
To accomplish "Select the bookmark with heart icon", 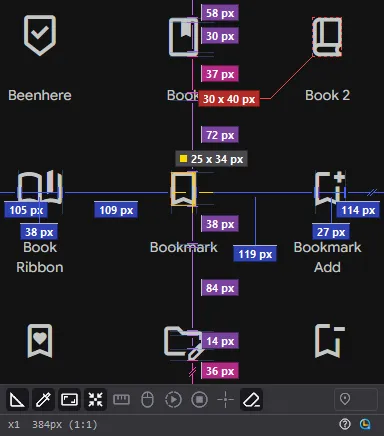I will pos(40,341).
